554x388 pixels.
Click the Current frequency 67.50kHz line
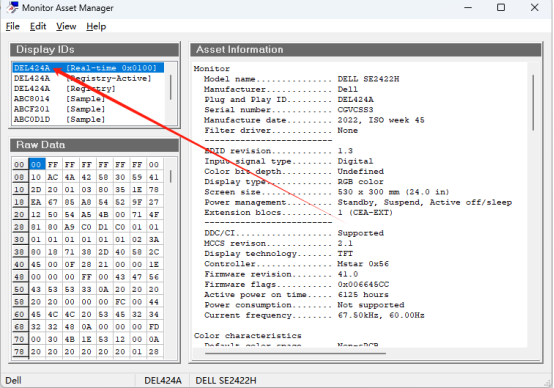click(314, 315)
